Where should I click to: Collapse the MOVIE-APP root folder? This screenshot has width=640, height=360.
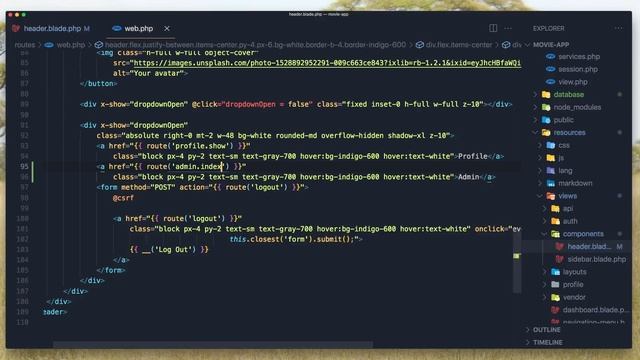tap(551, 44)
